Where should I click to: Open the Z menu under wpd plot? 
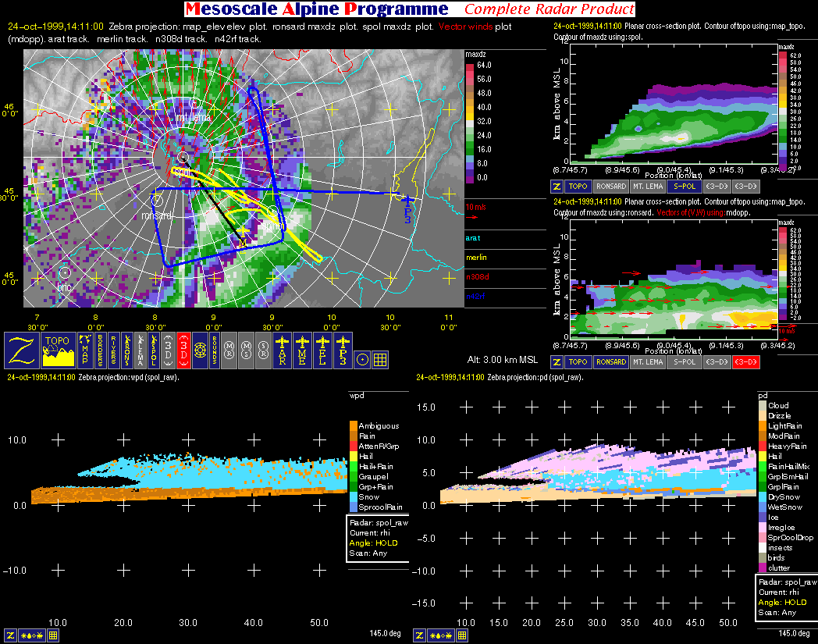click(12, 635)
